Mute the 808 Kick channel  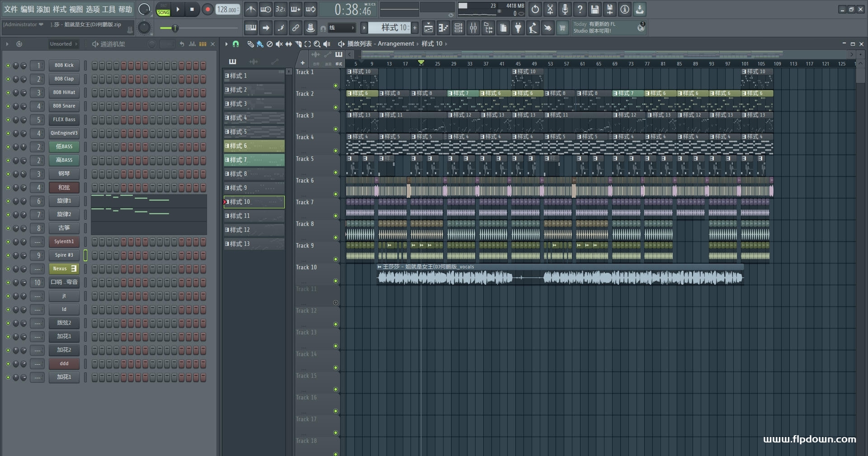coord(8,66)
